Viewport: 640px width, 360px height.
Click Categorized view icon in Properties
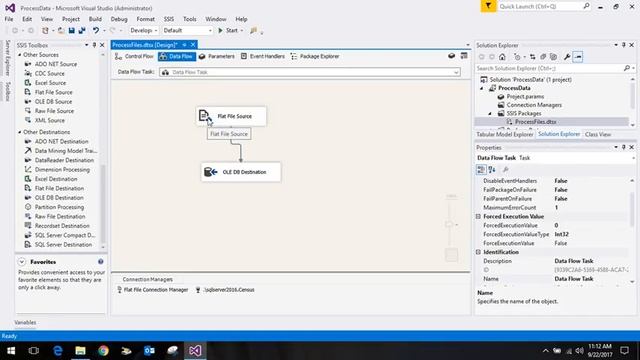[x=481, y=169]
